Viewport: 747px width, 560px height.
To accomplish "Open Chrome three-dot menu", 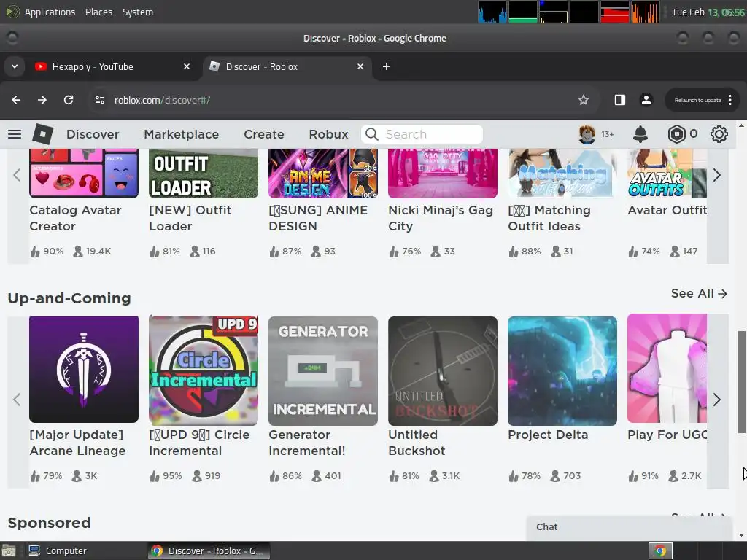I will [x=729, y=100].
